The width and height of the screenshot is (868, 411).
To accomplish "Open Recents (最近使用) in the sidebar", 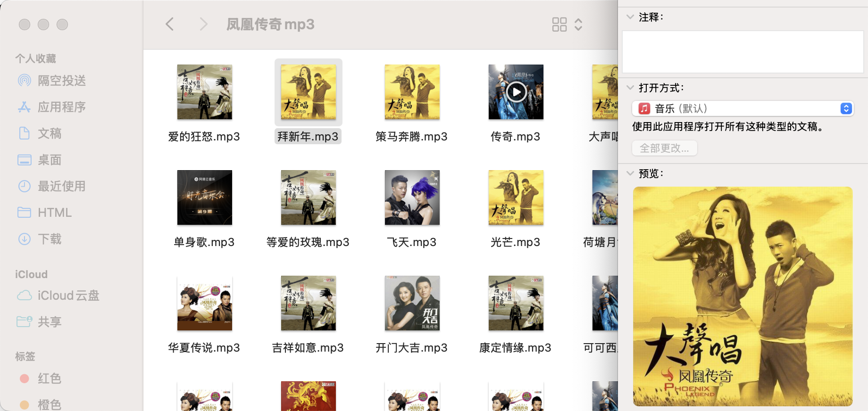I will [x=52, y=186].
